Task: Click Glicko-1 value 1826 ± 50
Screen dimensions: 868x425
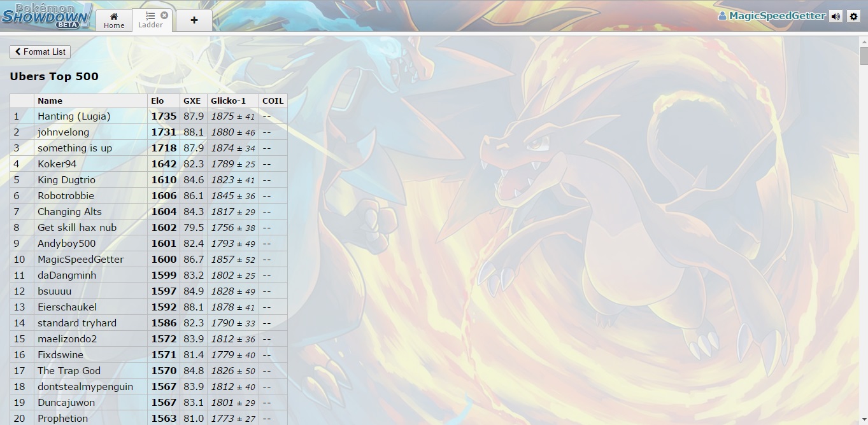Action: [233, 371]
